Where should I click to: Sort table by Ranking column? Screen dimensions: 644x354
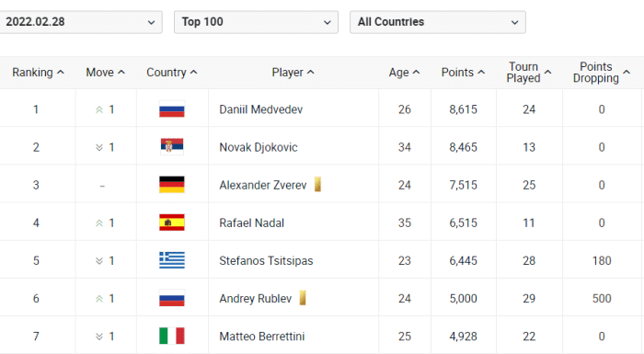pyautogui.click(x=38, y=73)
